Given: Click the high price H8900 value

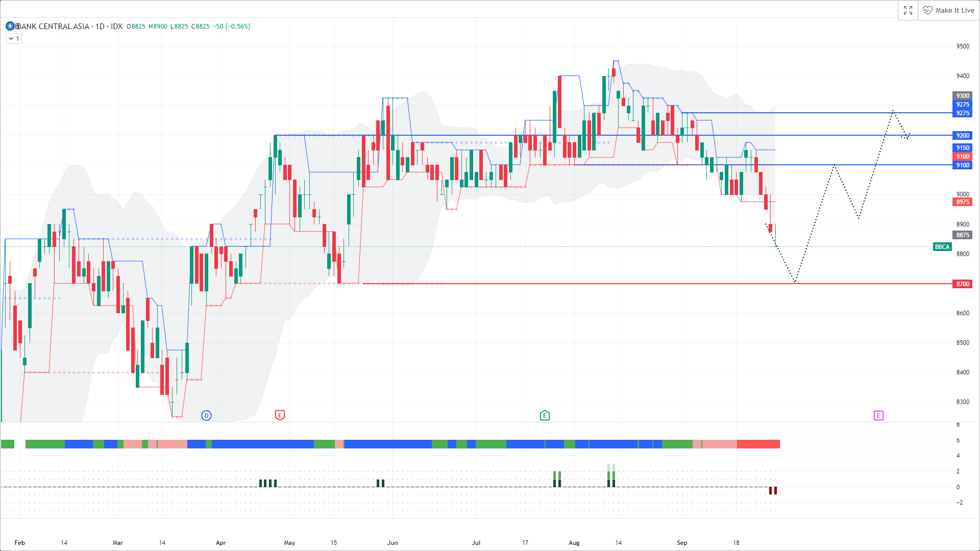Looking at the screenshot, I should point(158,27).
